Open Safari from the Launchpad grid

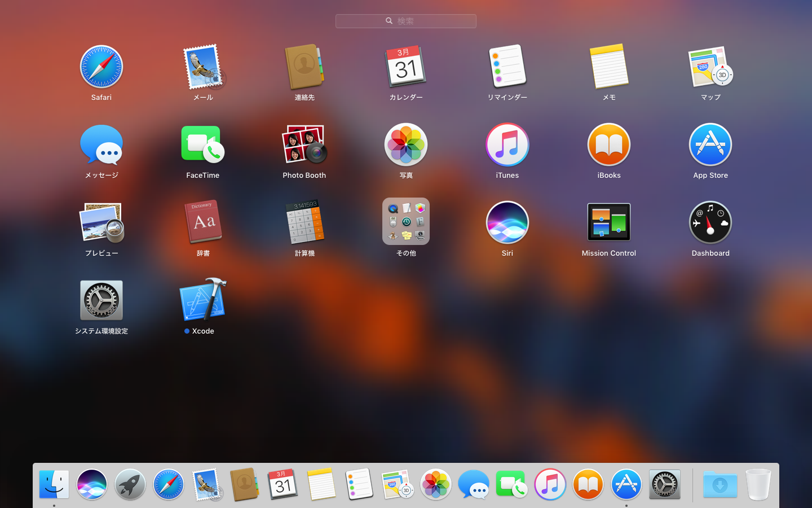pos(101,67)
